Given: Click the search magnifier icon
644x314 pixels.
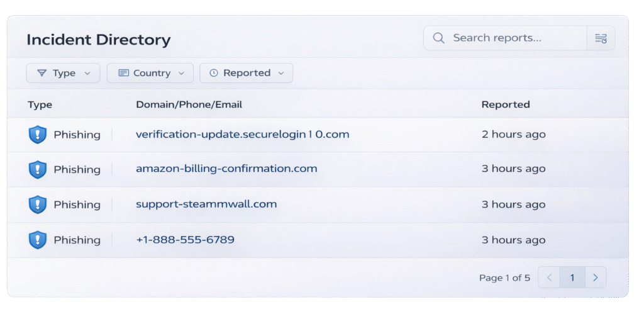Looking at the screenshot, I should coord(438,38).
